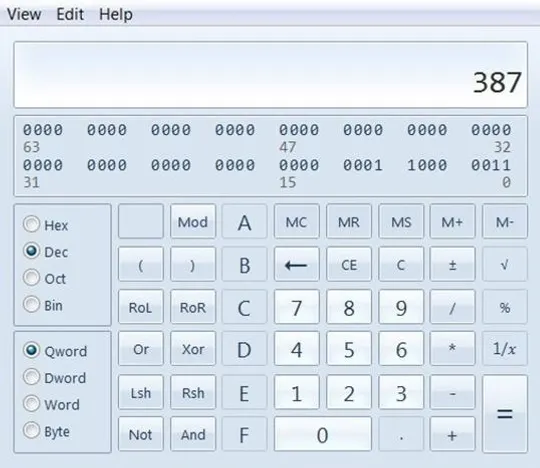The width and height of the screenshot is (540, 468).
Task: Click the Lsh shift left button
Action: pyautogui.click(x=141, y=392)
